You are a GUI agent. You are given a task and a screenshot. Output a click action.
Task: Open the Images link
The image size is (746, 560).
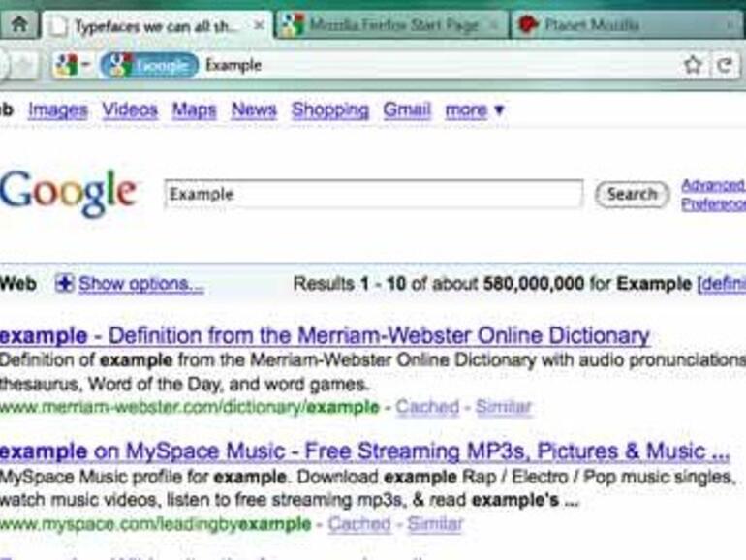click(x=57, y=109)
